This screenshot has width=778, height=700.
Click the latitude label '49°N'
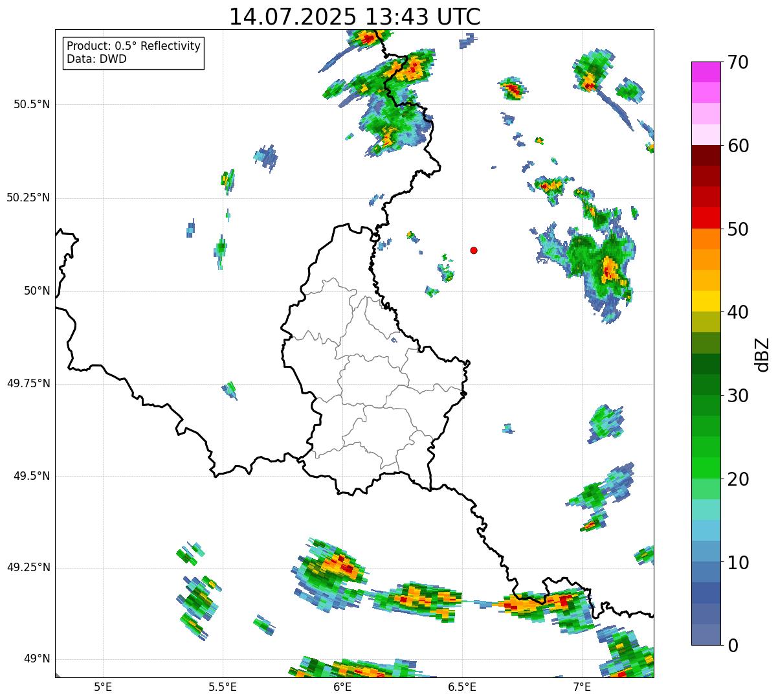click(x=37, y=659)
